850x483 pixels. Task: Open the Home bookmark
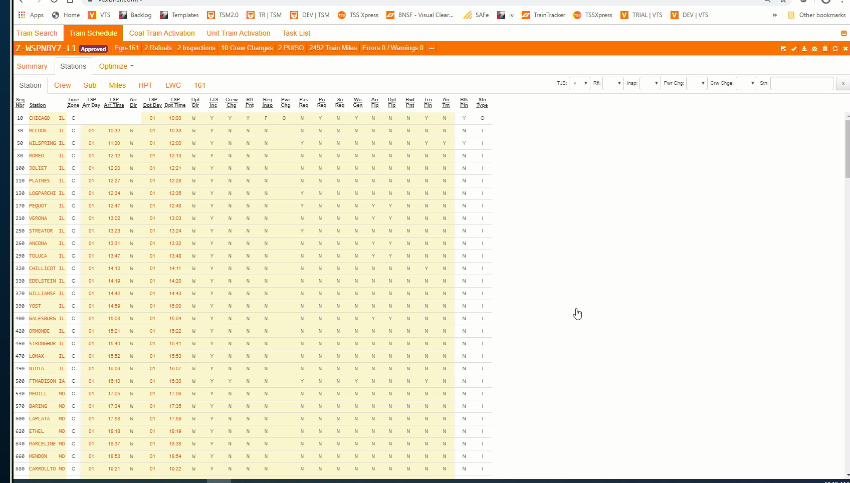[66, 15]
